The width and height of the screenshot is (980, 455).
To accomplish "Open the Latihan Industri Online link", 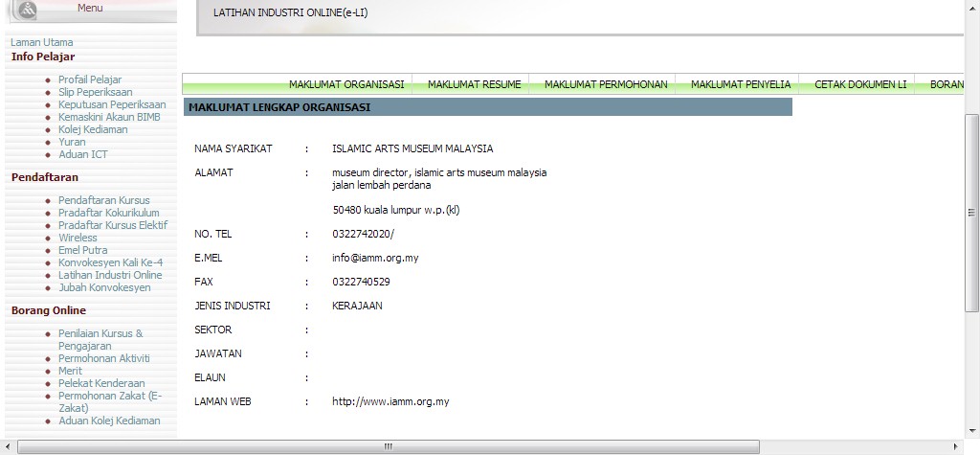I will pos(110,275).
